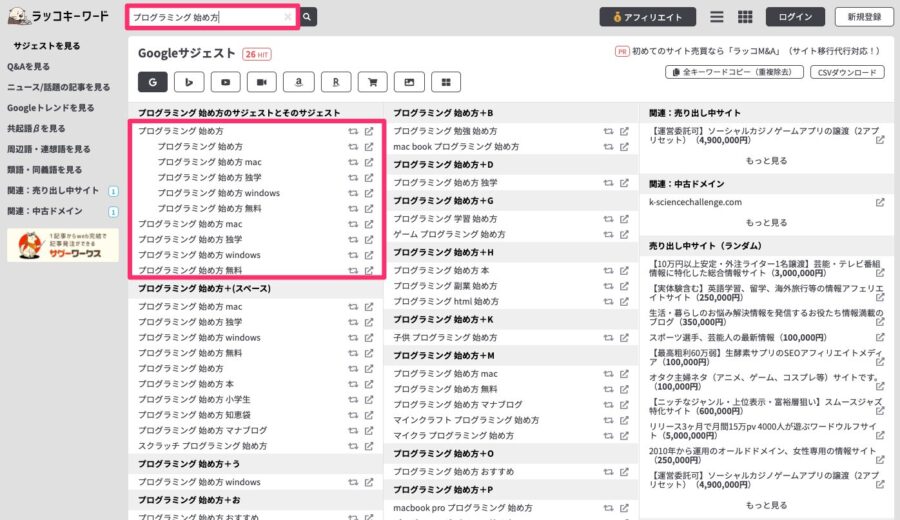This screenshot has width=900, height=520.
Task: Click the 26 HIT badge
Action: coord(257,55)
